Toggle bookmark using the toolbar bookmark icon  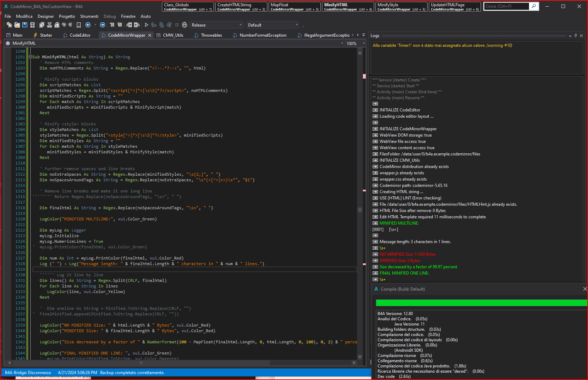[79, 25]
